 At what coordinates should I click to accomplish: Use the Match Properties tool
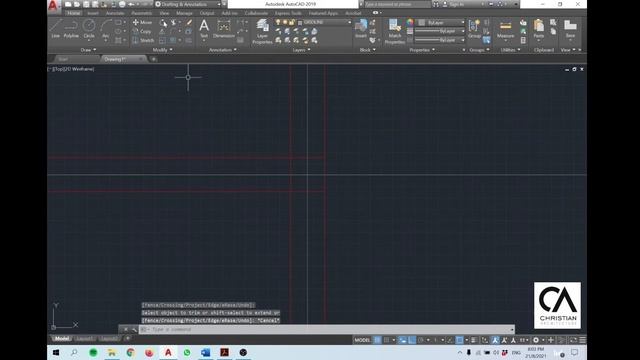(395, 31)
